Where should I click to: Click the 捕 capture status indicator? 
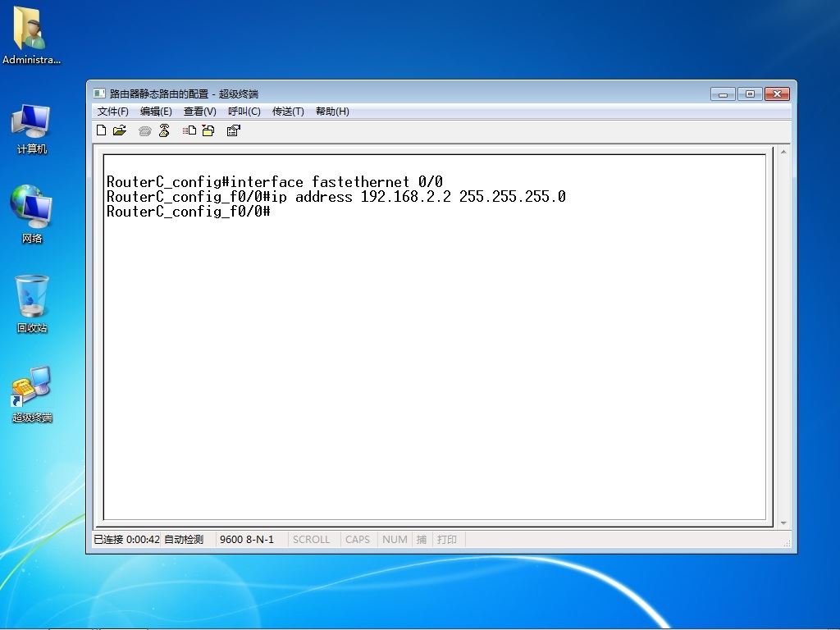coord(422,540)
